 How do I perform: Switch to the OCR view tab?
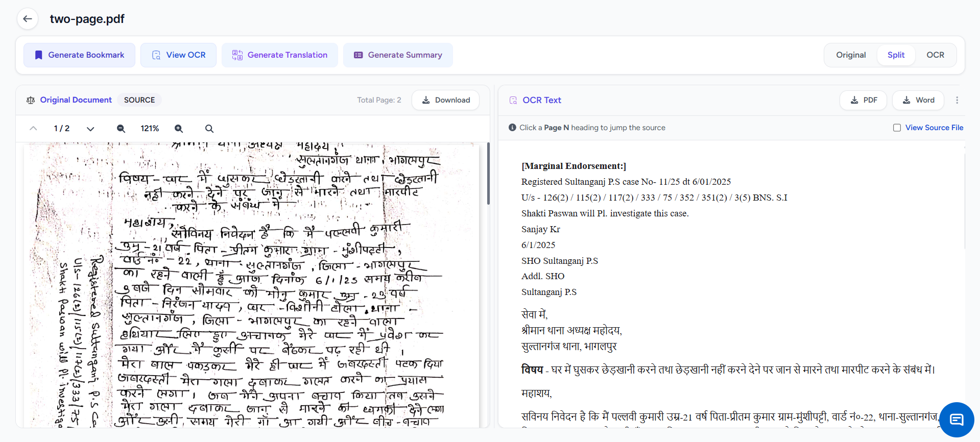tap(935, 55)
